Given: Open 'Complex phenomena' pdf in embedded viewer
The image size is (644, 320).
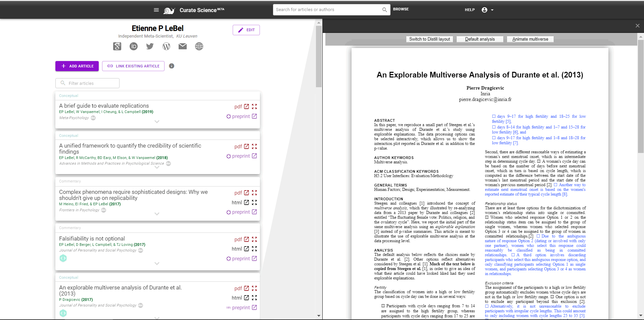Looking at the screenshot, I should [x=255, y=193].
